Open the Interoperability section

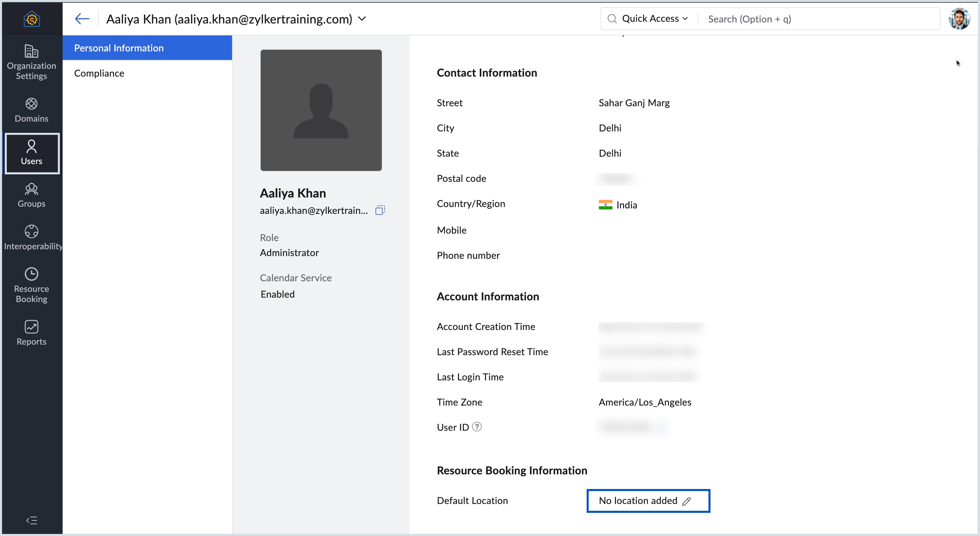tap(32, 238)
